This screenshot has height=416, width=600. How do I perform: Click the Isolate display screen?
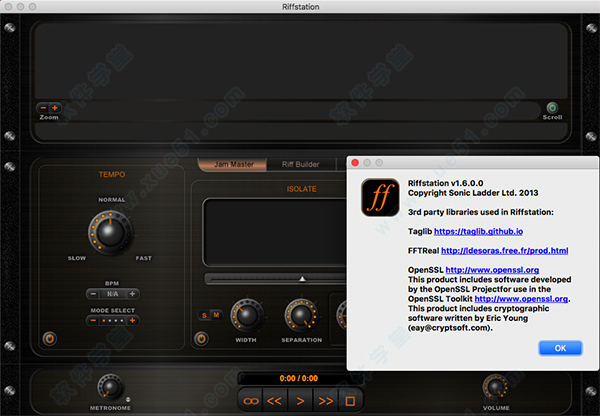tap(275, 232)
